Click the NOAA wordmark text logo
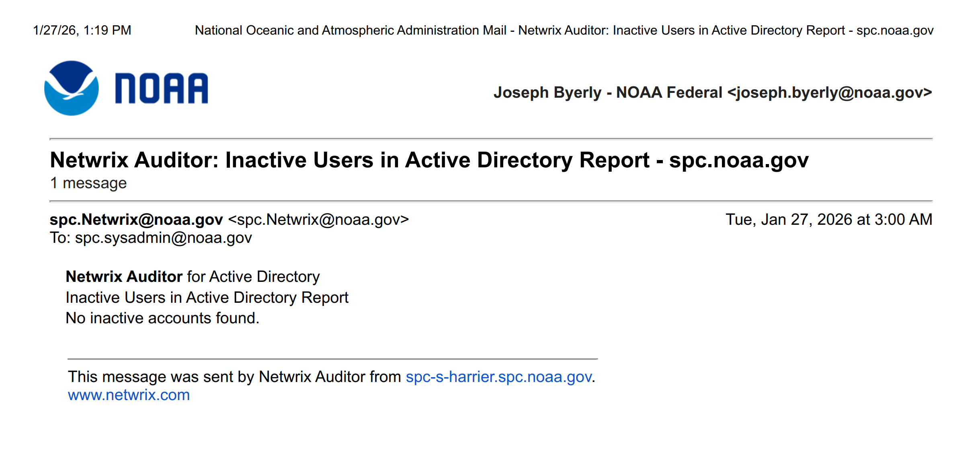Image resolution: width=980 pixels, height=462 pixels. point(162,88)
